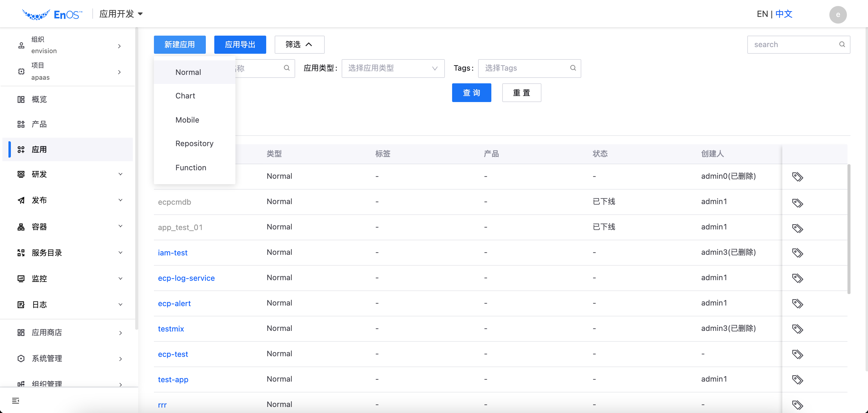Image resolution: width=868 pixels, height=413 pixels.
Task: Open the 应用类型 selection dropdown
Action: click(x=393, y=68)
